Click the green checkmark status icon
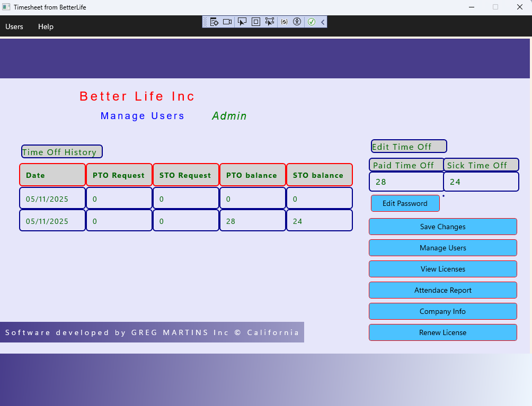532x406 pixels. pyautogui.click(x=312, y=22)
